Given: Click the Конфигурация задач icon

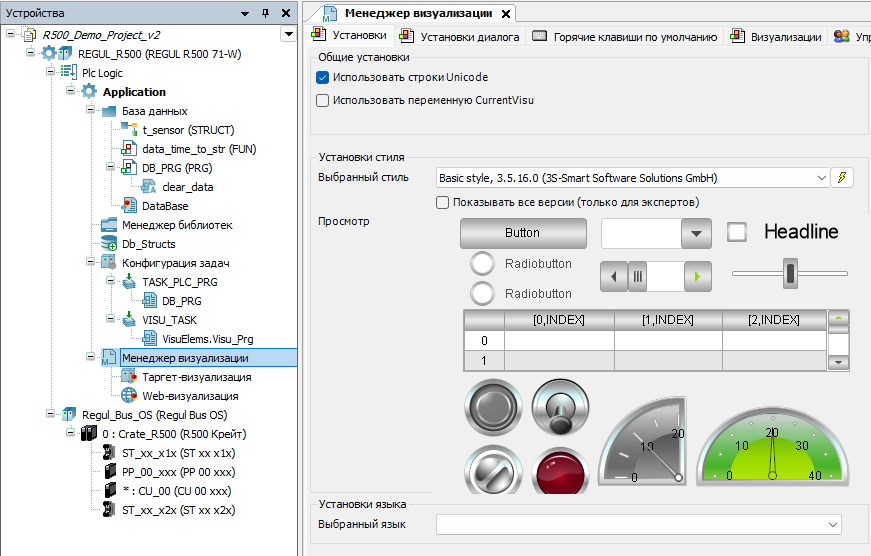Looking at the screenshot, I should click(x=109, y=263).
